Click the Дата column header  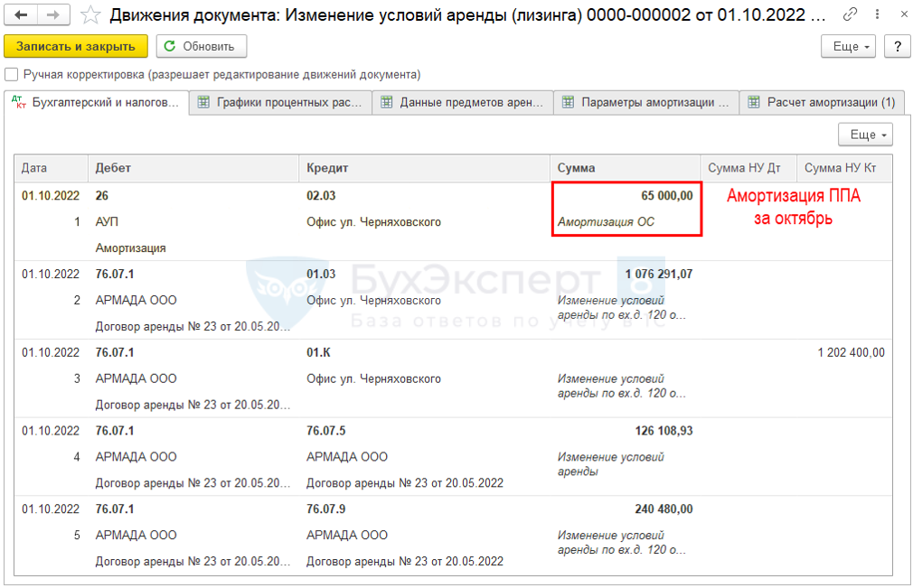[x=52, y=168]
